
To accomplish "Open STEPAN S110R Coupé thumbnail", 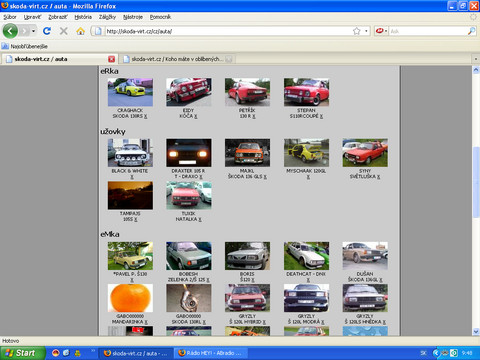I will click(x=306, y=92).
